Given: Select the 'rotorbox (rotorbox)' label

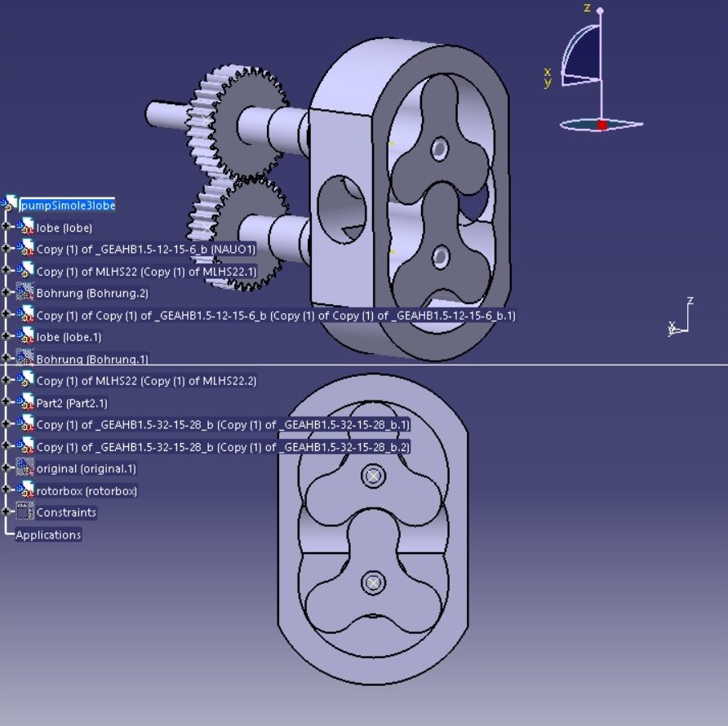Looking at the screenshot, I should 87,490.
